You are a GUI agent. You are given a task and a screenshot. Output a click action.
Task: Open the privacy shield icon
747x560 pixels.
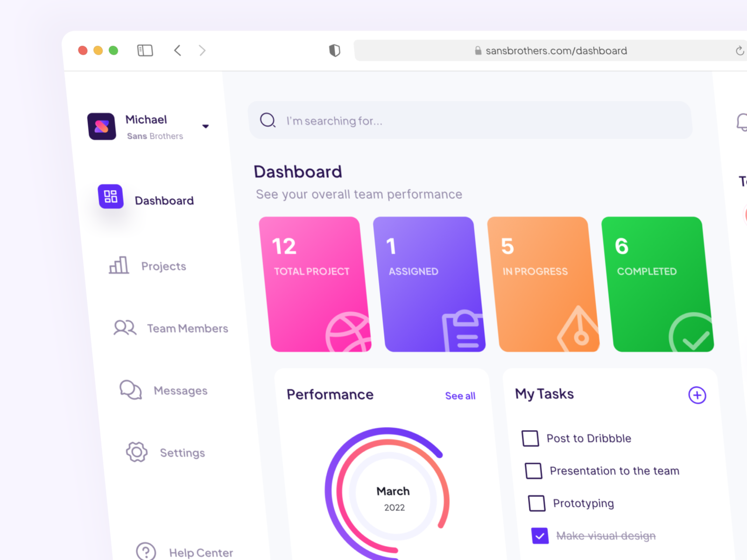(334, 50)
